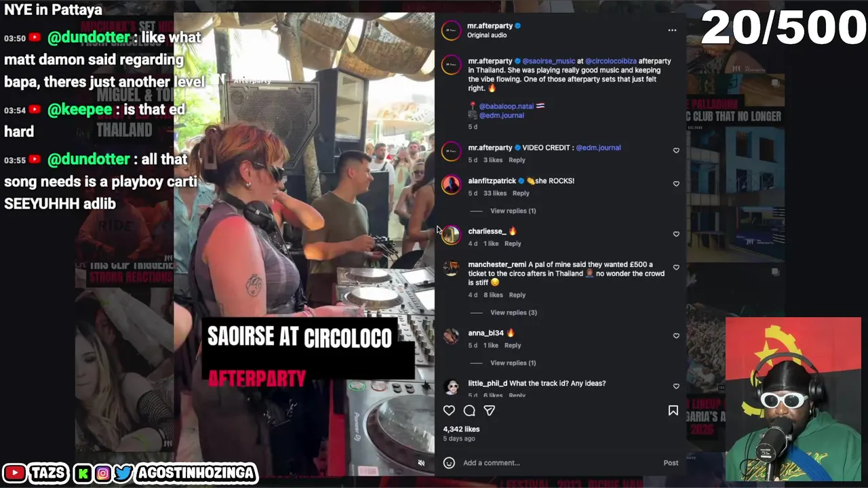Image resolution: width=868 pixels, height=488 pixels.
Task: Click the mr.afterparty profile avatar in header
Action: (452, 30)
